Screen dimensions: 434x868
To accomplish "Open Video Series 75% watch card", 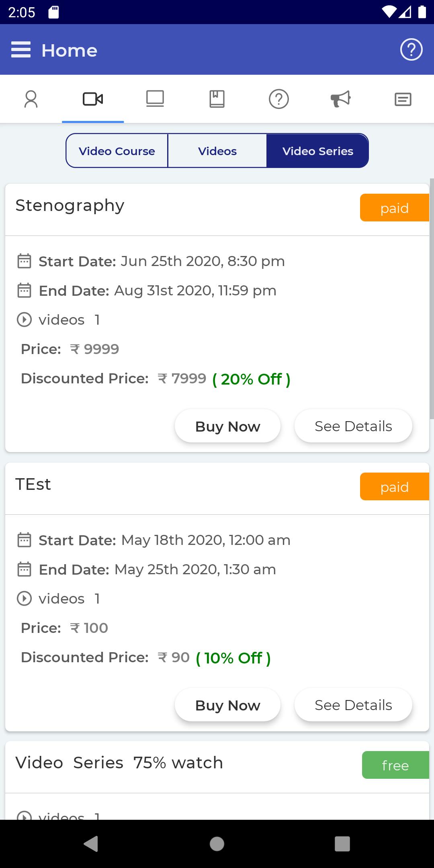I will (x=119, y=762).
